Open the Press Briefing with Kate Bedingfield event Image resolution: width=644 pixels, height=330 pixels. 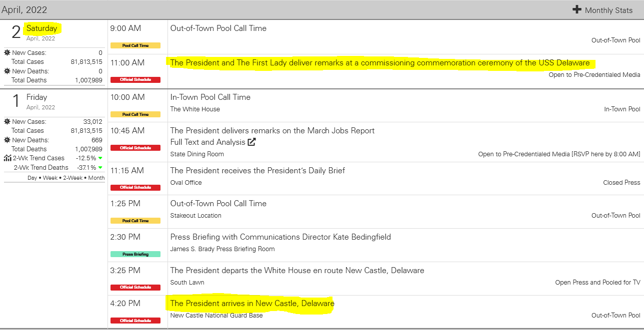(280, 237)
